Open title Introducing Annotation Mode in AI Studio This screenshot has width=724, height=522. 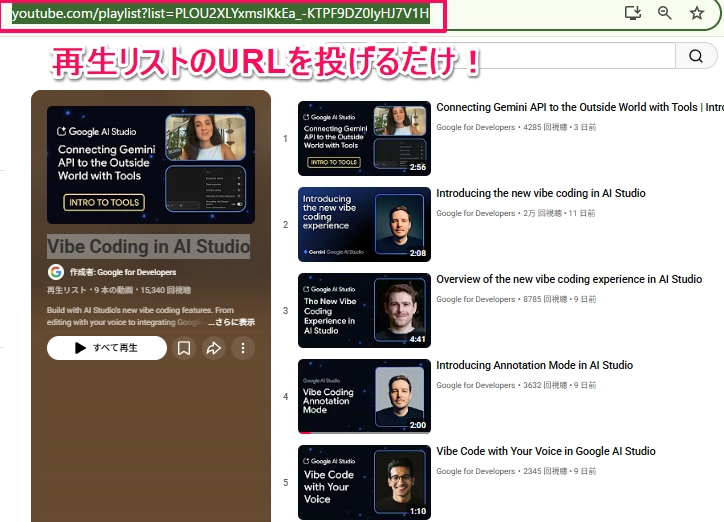click(x=534, y=365)
